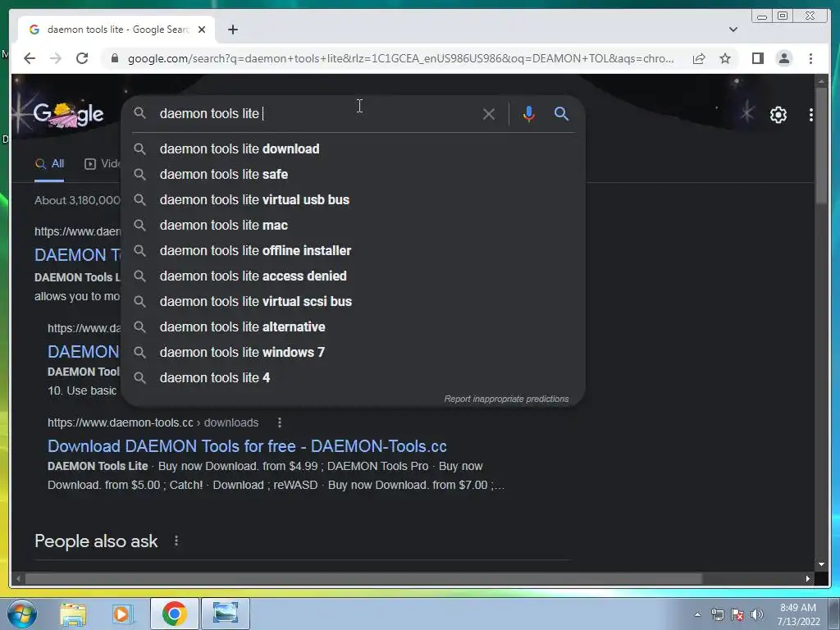Pick suggestion offline installer
The width and height of the screenshot is (840, 630).
pos(354,251)
